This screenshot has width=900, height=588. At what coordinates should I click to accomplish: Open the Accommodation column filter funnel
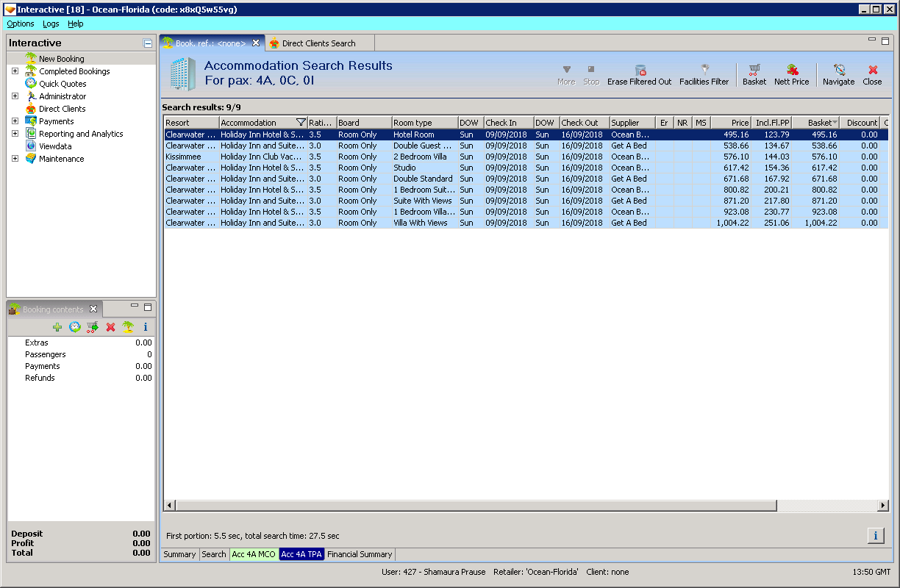pyautogui.click(x=300, y=123)
